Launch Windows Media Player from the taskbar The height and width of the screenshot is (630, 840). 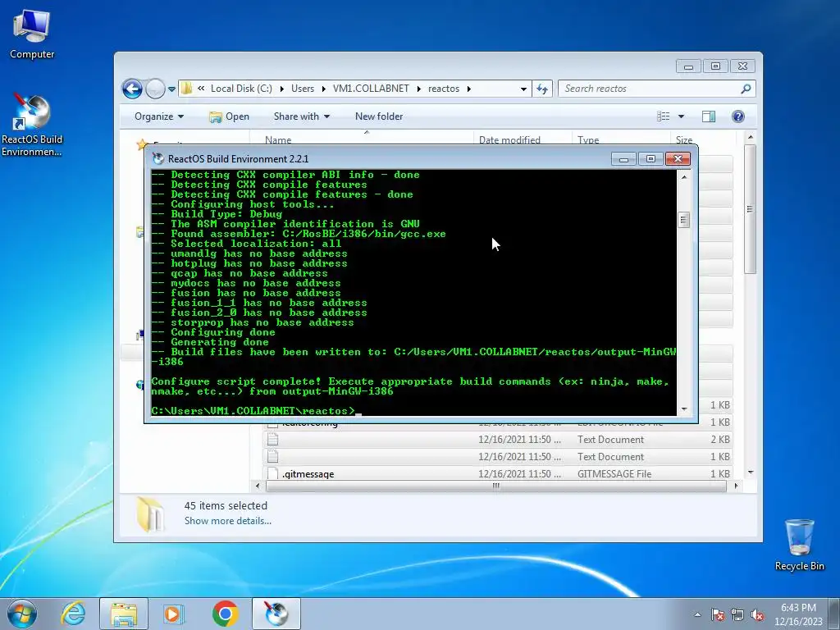[174, 614]
